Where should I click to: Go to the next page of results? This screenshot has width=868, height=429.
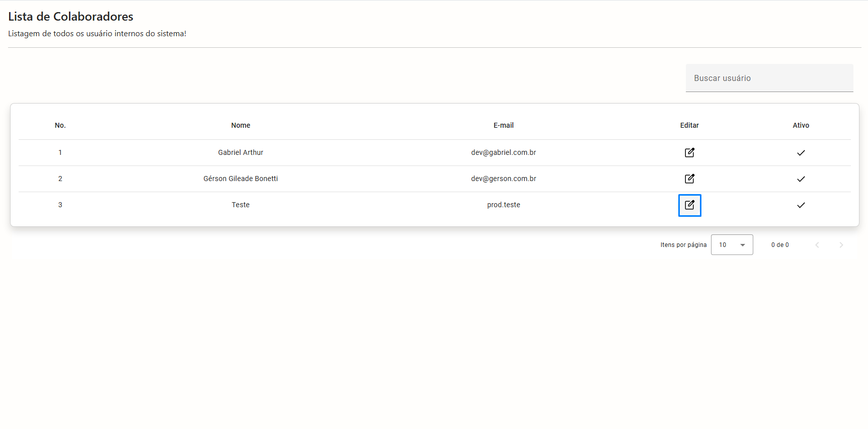pos(841,245)
